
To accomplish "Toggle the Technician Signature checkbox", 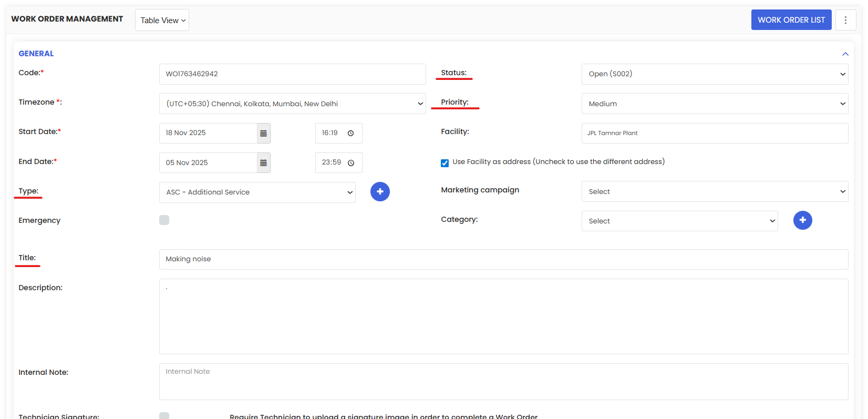I will click(164, 416).
